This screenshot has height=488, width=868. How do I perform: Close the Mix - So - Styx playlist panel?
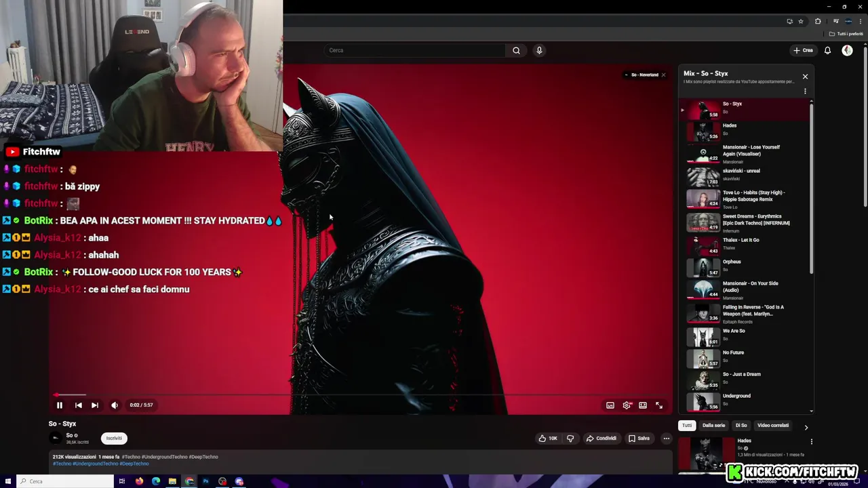[x=805, y=77]
